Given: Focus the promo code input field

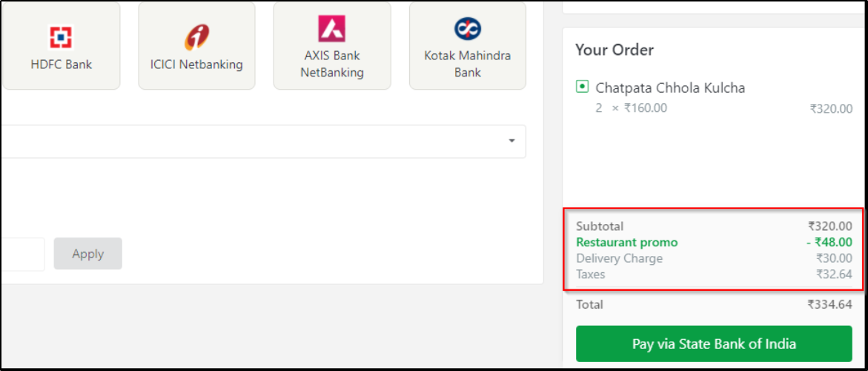Looking at the screenshot, I should click(x=22, y=255).
